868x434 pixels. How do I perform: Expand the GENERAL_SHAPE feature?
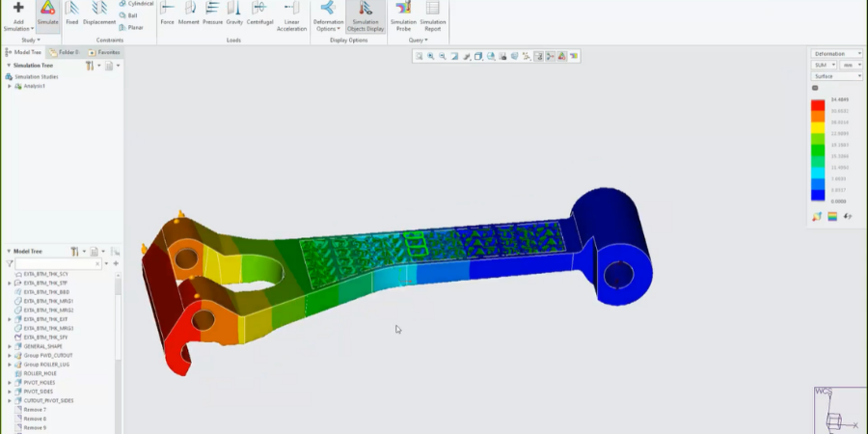(10, 345)
